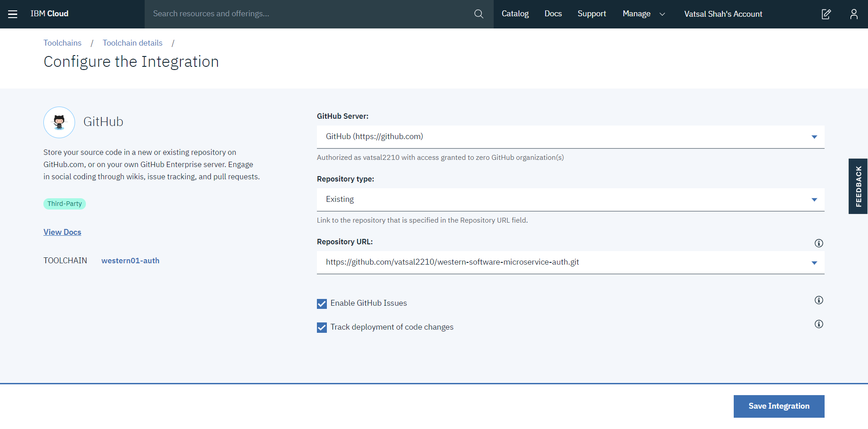Image resolution: width=868 pixels, height=429 pixels.
Task: Show info for Repository URL field
Action: click(x=819, y=243)
